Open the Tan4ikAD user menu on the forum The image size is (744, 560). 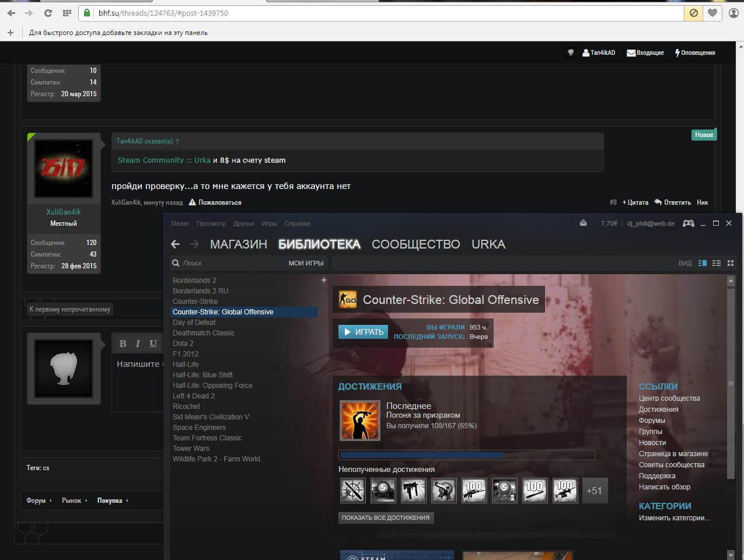tap(599, 52)
